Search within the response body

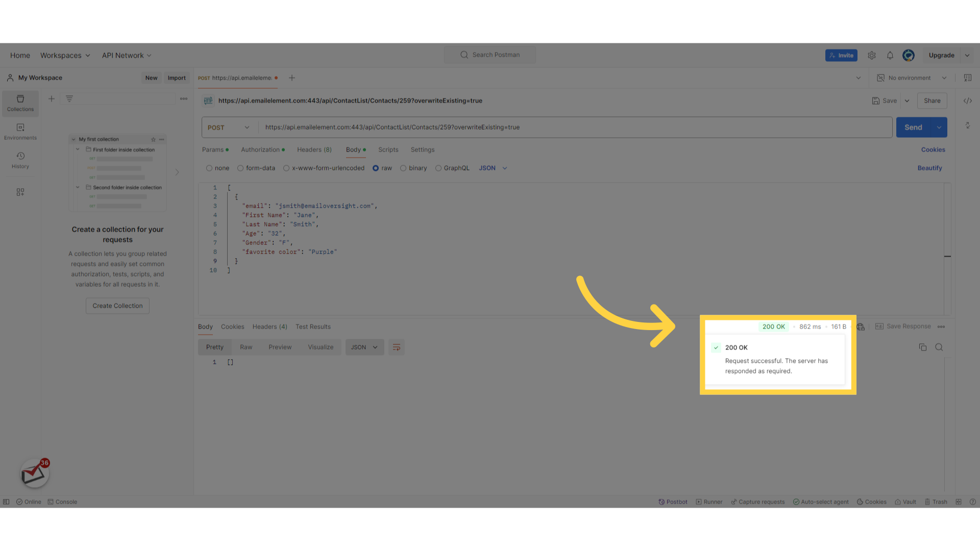point(939,347)
